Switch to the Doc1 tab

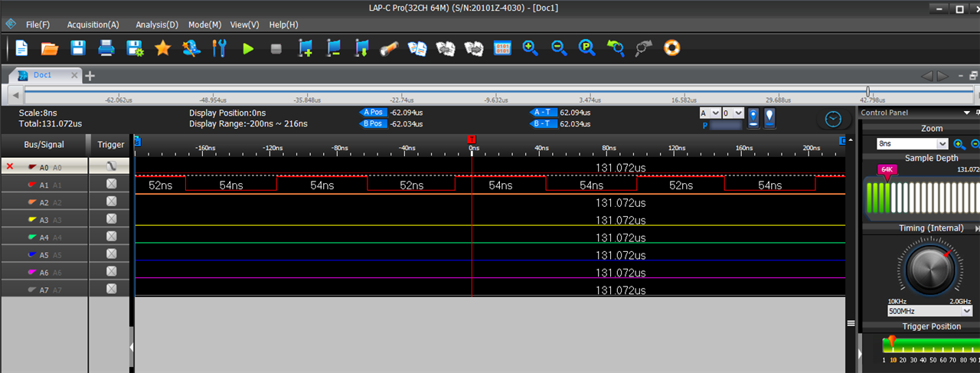click(x=42, y=75)
